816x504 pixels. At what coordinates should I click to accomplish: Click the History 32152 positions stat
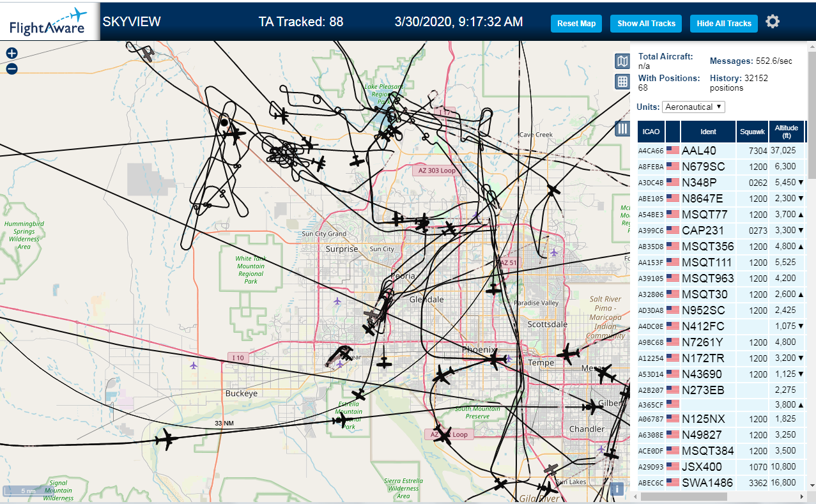[x=739, y=82]
